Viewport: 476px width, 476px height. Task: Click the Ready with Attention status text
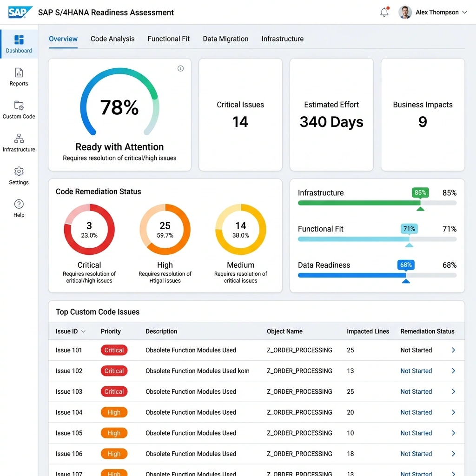[119, 147]
